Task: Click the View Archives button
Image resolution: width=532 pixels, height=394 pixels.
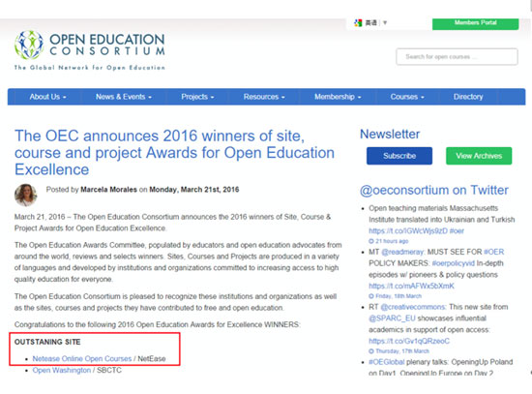Action: (479, 156)
